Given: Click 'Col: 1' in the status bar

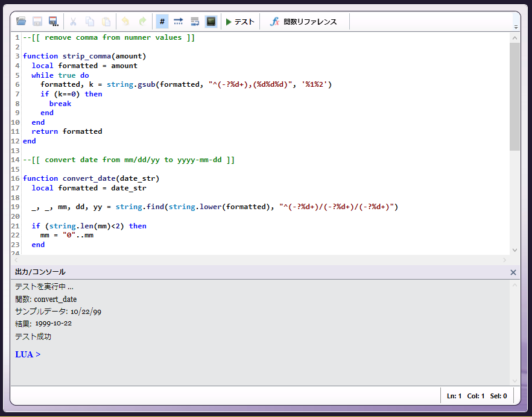Looking at the screenshot, I should pos(476,396).
